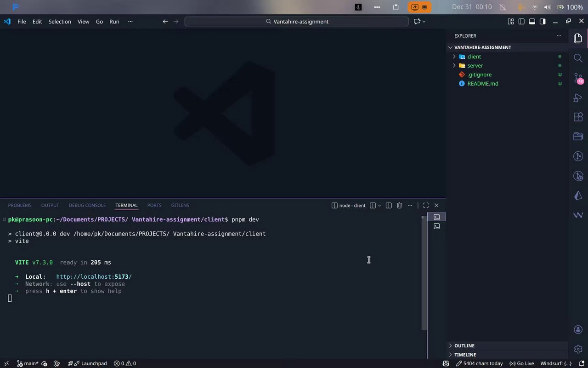
Task: Switch to the GITLENS panel tab
Action: coord(180,205)
